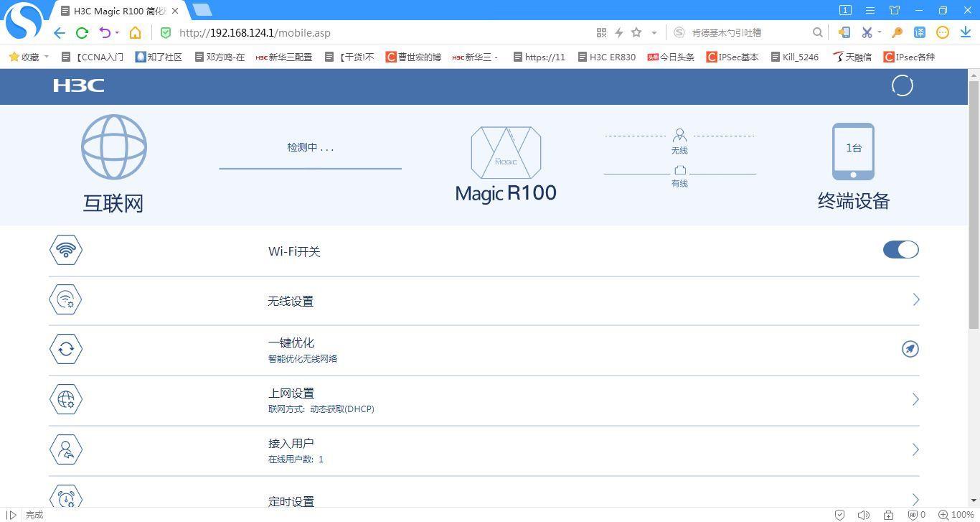
Task: Open dropdown arrow beside bookmark star
Action: point(654,32)
